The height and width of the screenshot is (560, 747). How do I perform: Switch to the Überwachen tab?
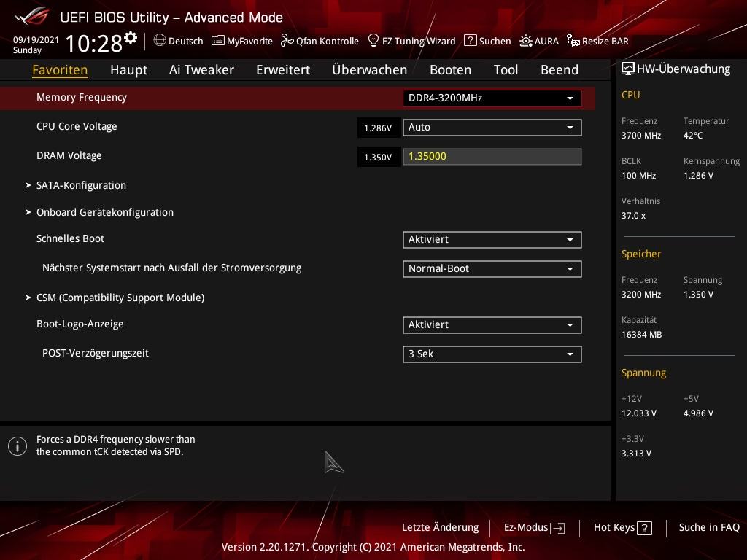[x=370, y=70]
